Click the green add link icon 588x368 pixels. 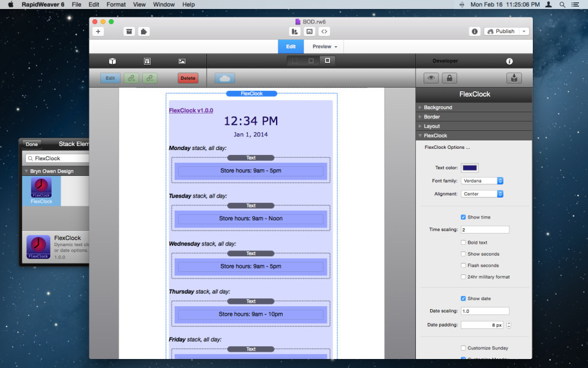(131, 78)
